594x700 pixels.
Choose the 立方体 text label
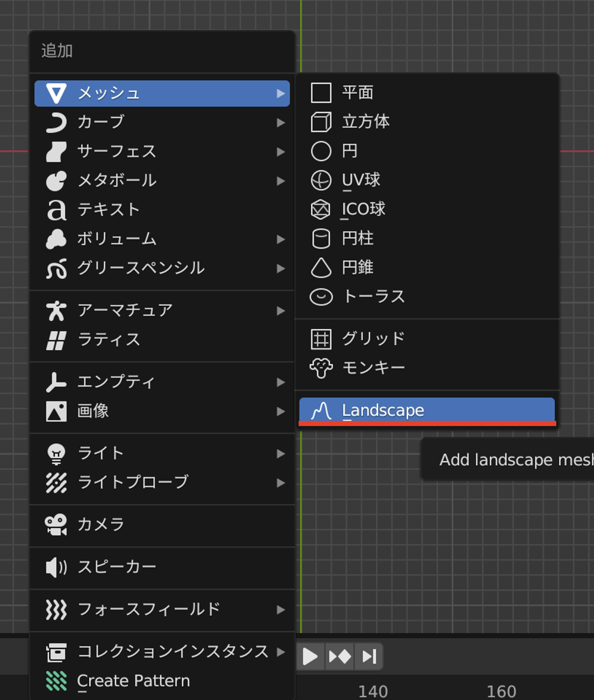[366, 122]
